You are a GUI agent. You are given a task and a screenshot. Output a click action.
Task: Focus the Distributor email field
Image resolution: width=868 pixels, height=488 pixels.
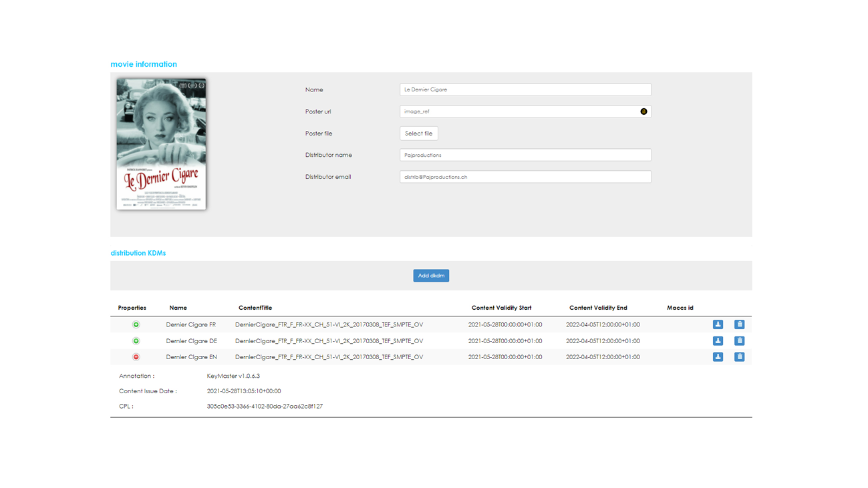(x=525, y=177)
